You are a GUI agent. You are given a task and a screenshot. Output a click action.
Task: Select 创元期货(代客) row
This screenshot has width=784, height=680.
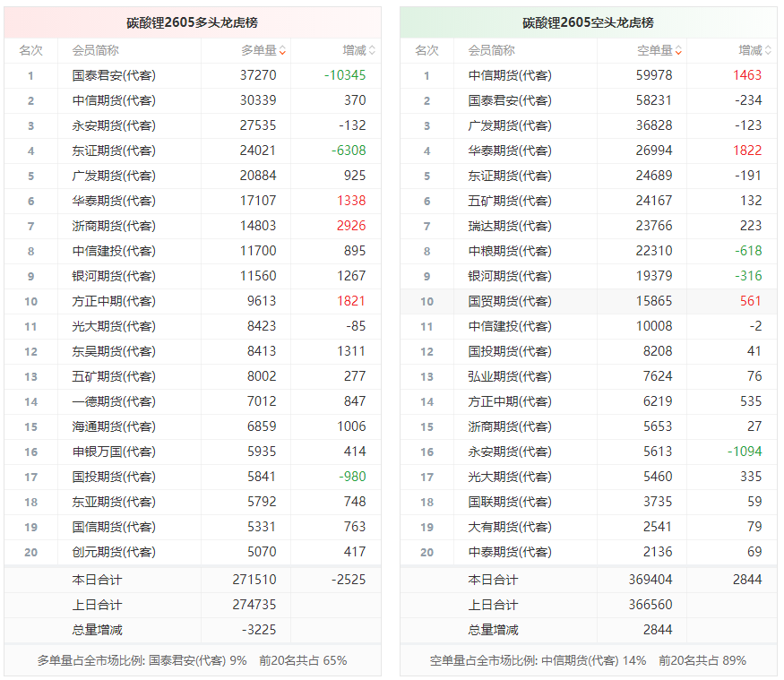(x=193, y=552)
